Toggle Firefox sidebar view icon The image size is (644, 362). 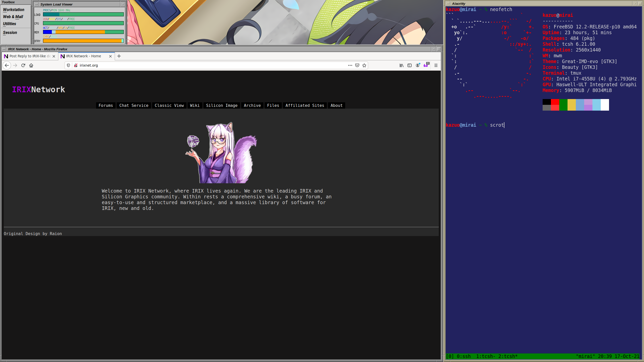point(410,65)
